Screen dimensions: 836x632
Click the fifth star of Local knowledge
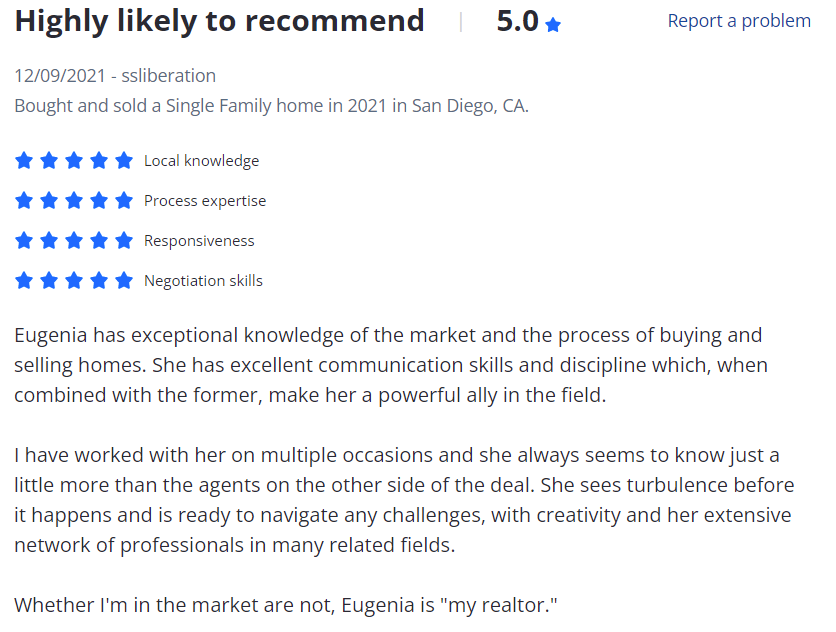click(124, 160)
